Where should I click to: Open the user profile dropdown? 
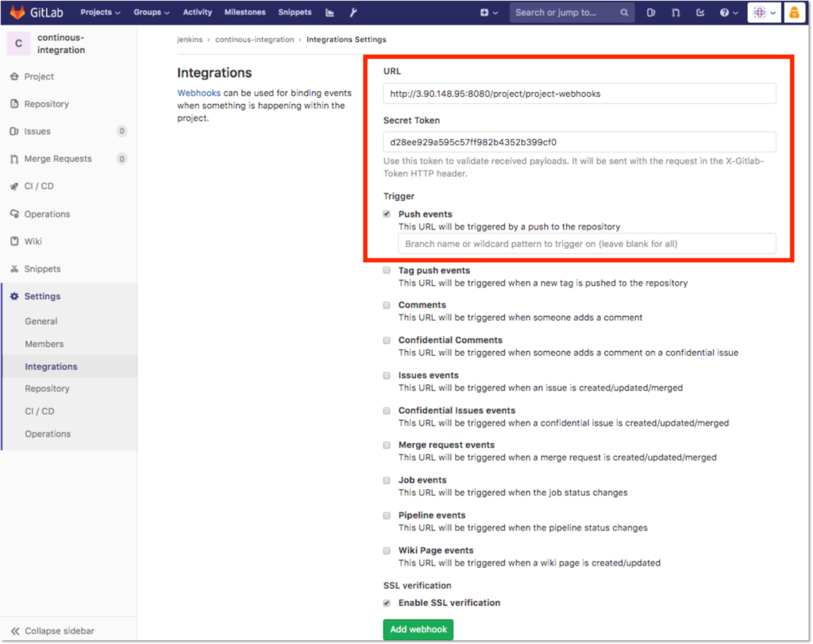[765, 13]
